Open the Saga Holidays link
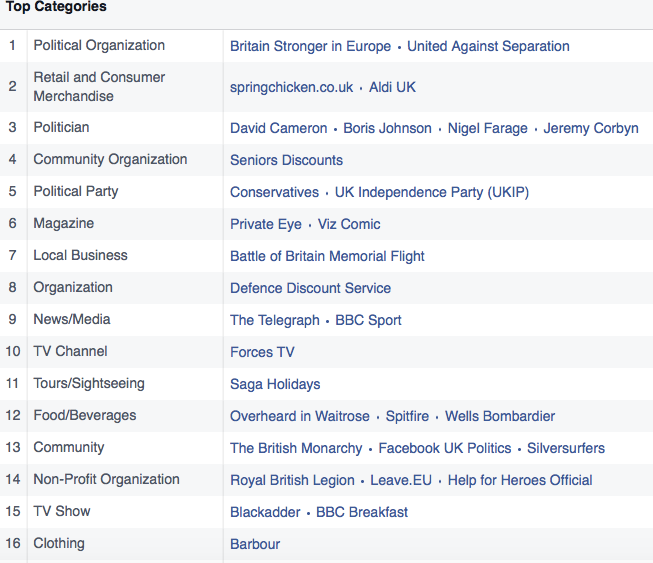The width and height of the screenshot is (653, 563). pos(275,384)
